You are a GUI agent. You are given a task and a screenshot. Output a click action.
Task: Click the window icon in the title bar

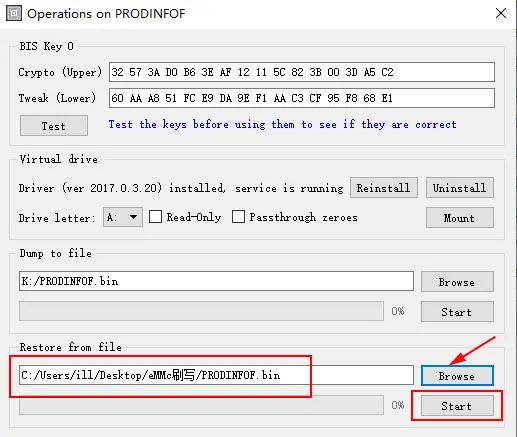point(14,14)
